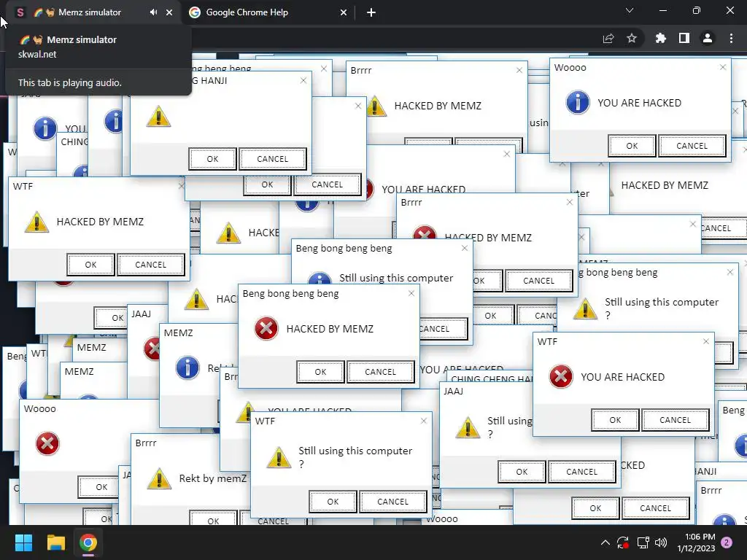Click the info icon in Woooo YOU ARE HACKED dialog
The width and height of the screenshot is (747, 560).
[x=578, y=102]
